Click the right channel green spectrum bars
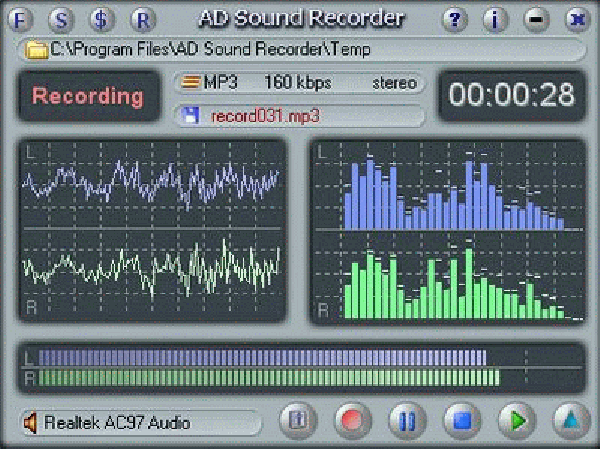This screenshot has height=449, width=600. 454,281
